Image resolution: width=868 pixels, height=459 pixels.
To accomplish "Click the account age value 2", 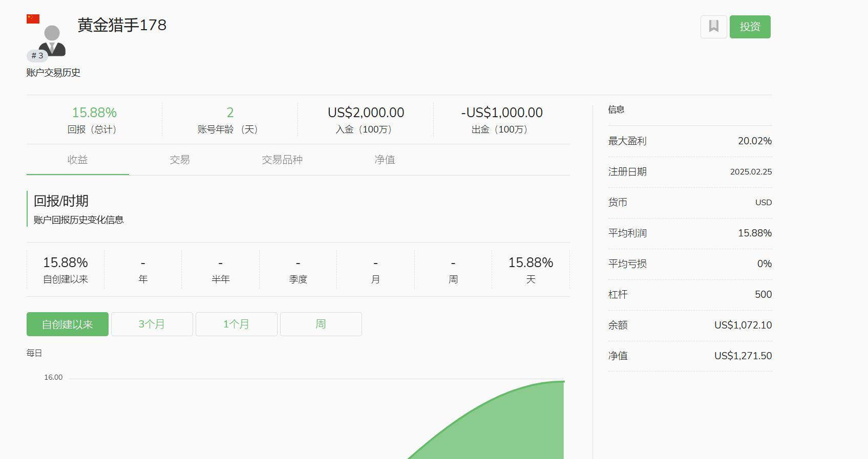I will coord(230,113).
